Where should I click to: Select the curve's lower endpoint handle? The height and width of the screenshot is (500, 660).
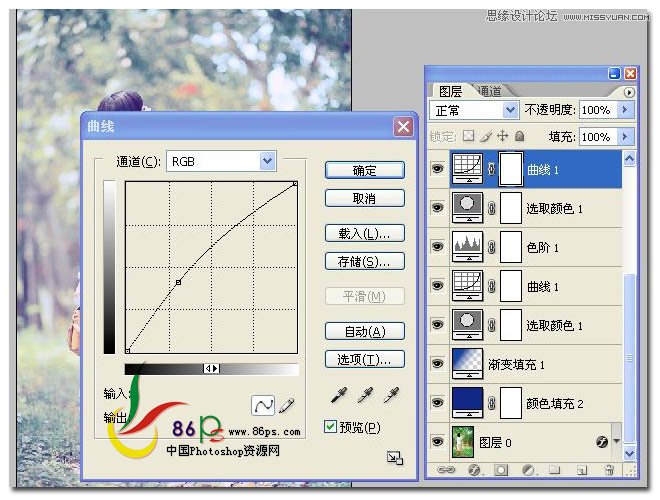(128, 351)
